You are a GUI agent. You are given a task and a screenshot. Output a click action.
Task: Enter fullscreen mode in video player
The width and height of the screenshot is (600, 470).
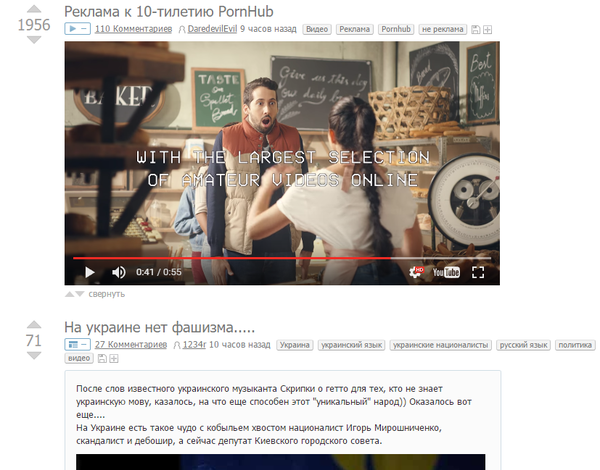pos(478,272)
